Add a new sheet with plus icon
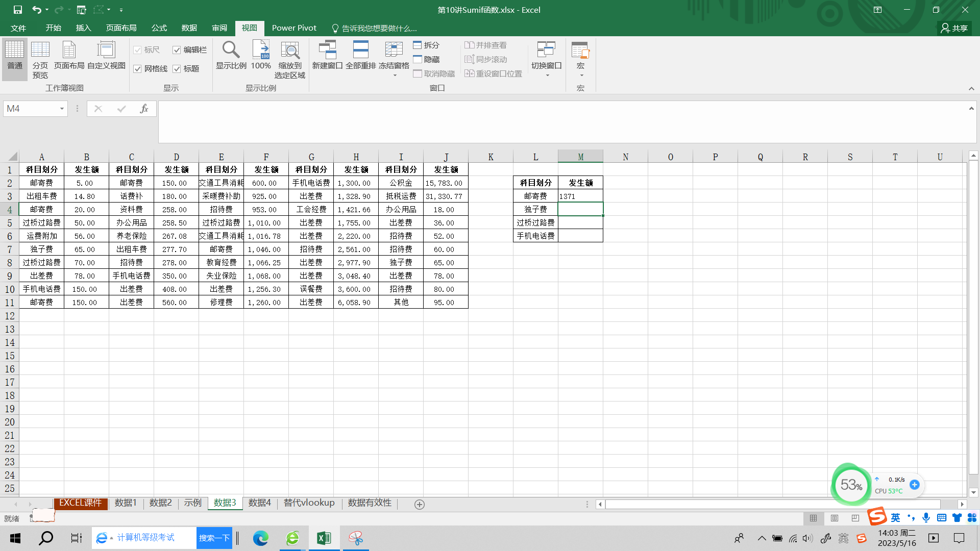The height and width of the screenshot is (551, 980). [x=420, y=504]
